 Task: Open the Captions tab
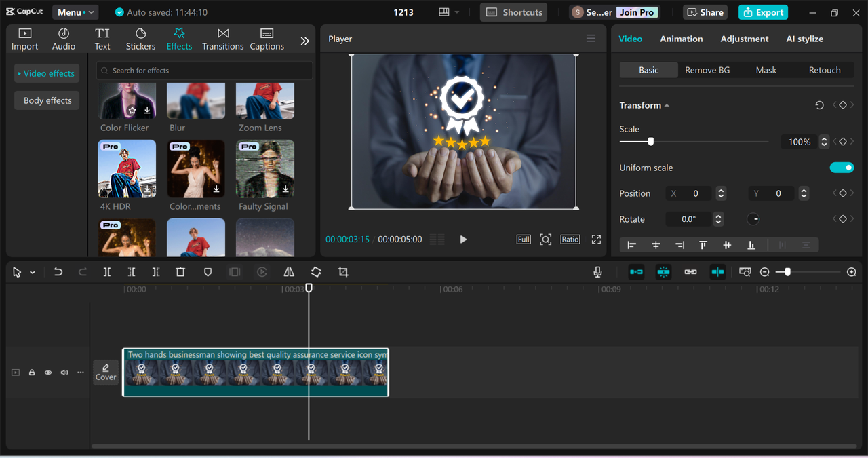coord(267,39)
